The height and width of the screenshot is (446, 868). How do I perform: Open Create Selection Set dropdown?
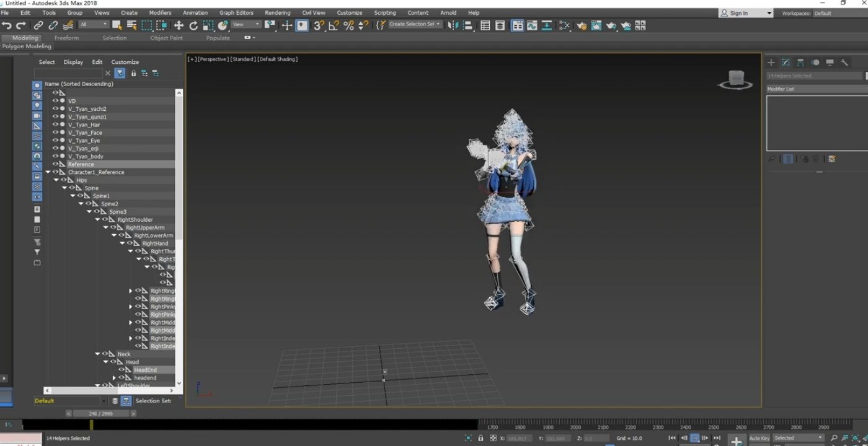point(415,24)
